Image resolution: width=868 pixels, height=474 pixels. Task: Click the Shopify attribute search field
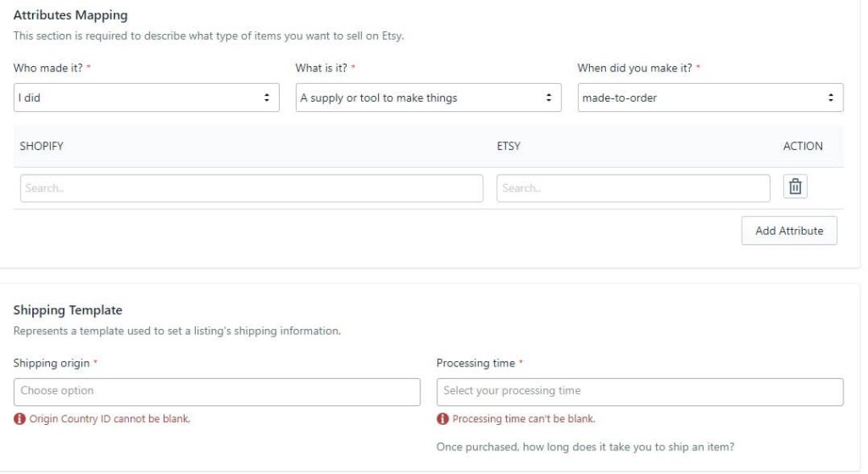(x=251, y=188)
